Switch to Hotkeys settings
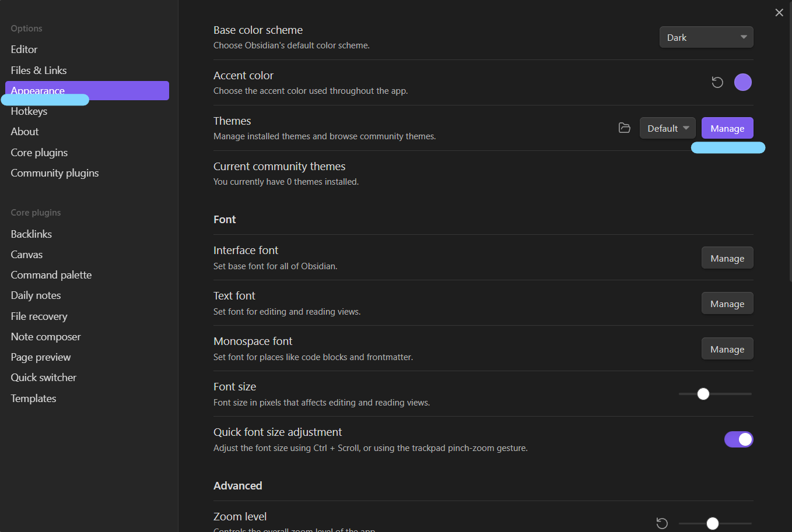792x532 pixels. [29, 112]
